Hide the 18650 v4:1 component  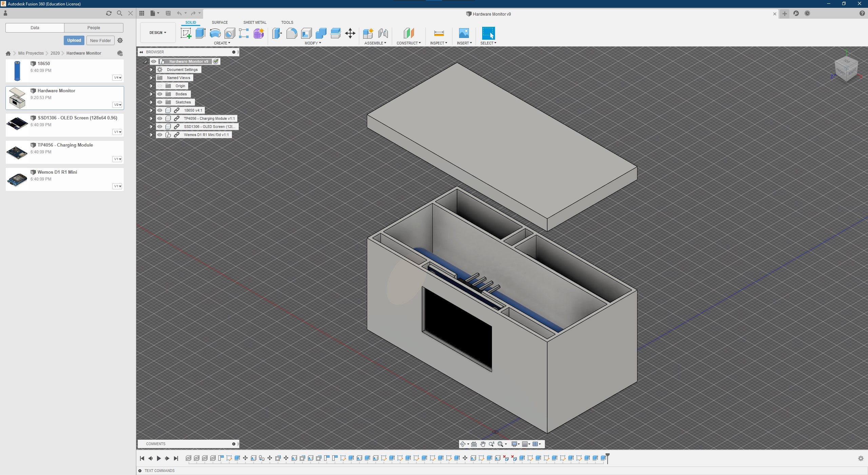[x=160, y=110]
